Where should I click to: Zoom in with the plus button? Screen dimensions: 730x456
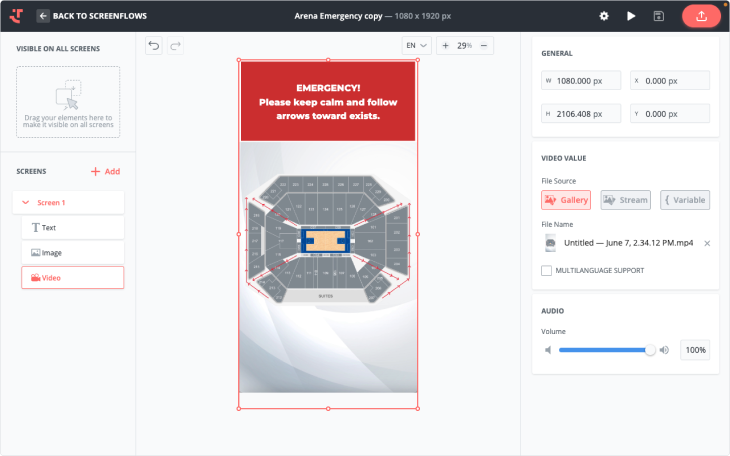[446, 46]
